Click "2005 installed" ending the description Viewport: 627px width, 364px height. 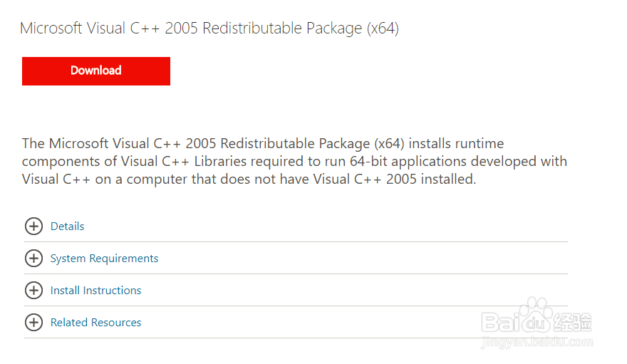tap(431, 179)
